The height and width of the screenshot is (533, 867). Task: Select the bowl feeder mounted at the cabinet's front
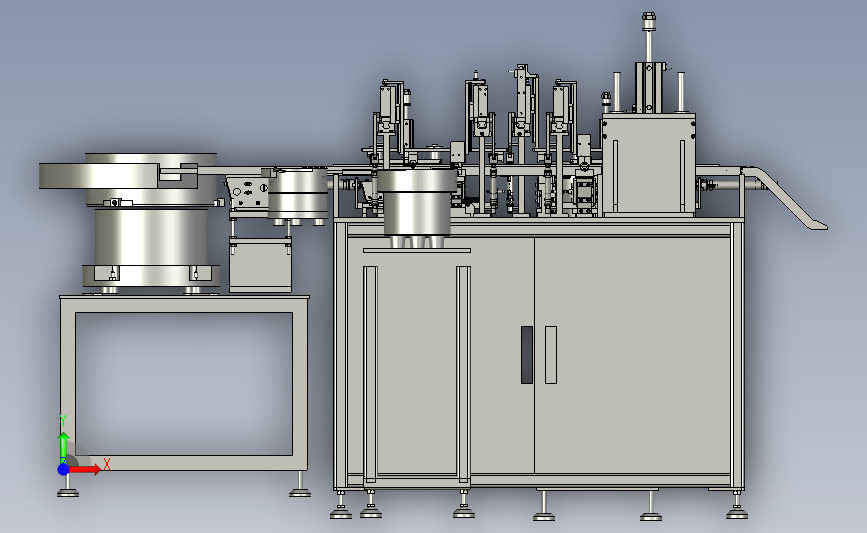(417, 208)
